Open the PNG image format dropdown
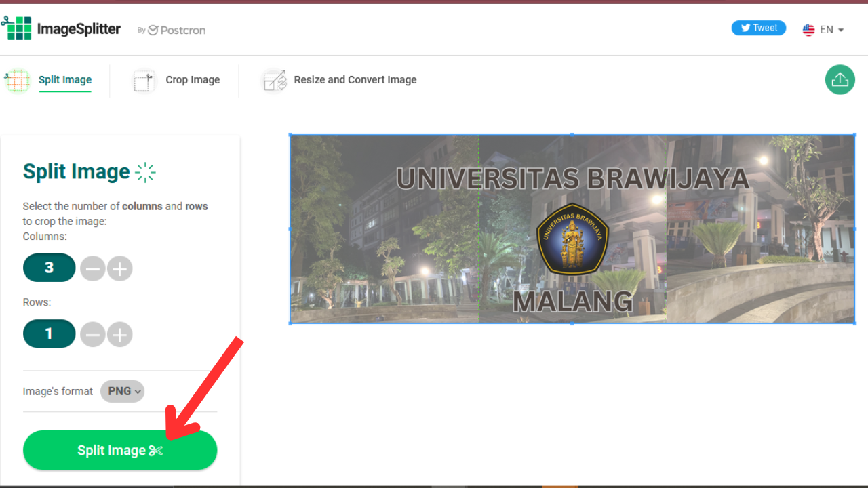Image resolution: width=868 pixels, height=488 pixels. coord(123,391)
